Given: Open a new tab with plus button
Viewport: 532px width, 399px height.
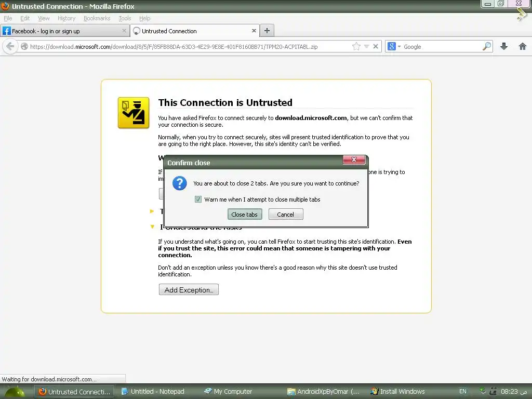Looking at the screenshot, I should pos(267,31).
